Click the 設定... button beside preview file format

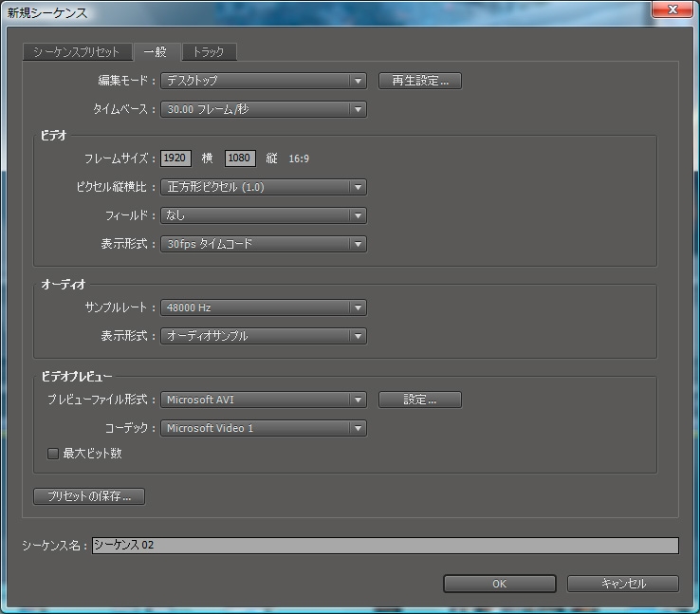(419, 400)
